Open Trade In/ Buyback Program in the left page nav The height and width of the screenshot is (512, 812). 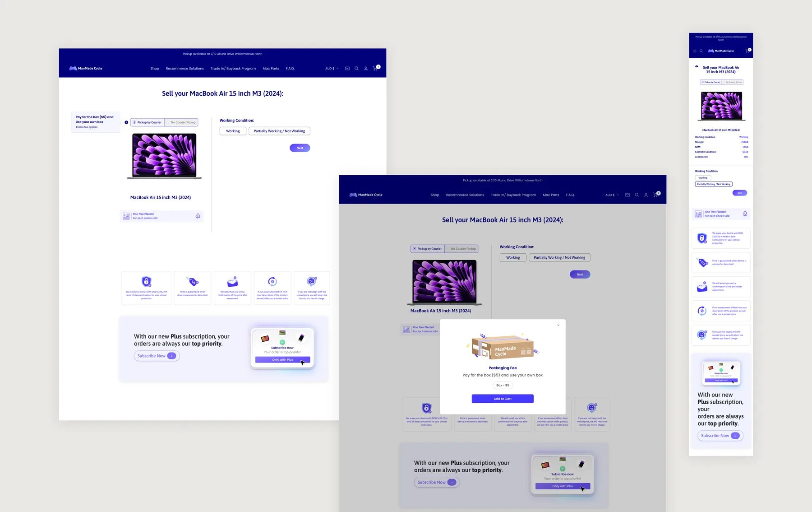(x=233, y=69)
